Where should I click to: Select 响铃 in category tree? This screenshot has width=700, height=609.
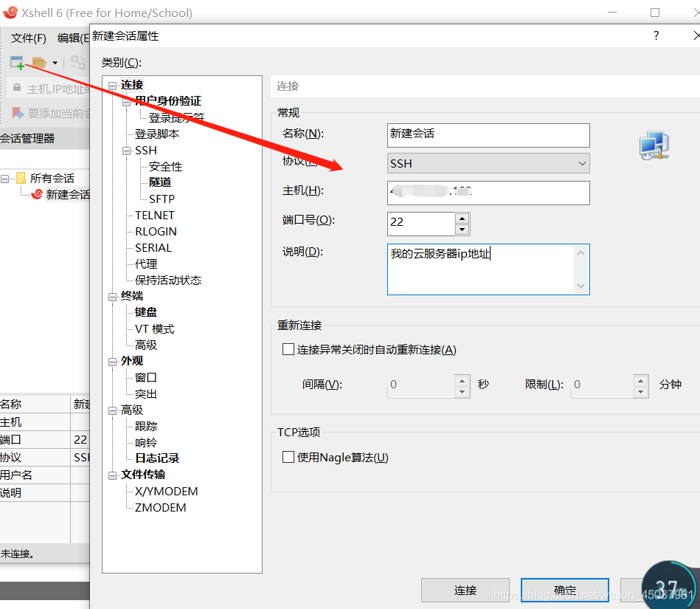point(146,442)
